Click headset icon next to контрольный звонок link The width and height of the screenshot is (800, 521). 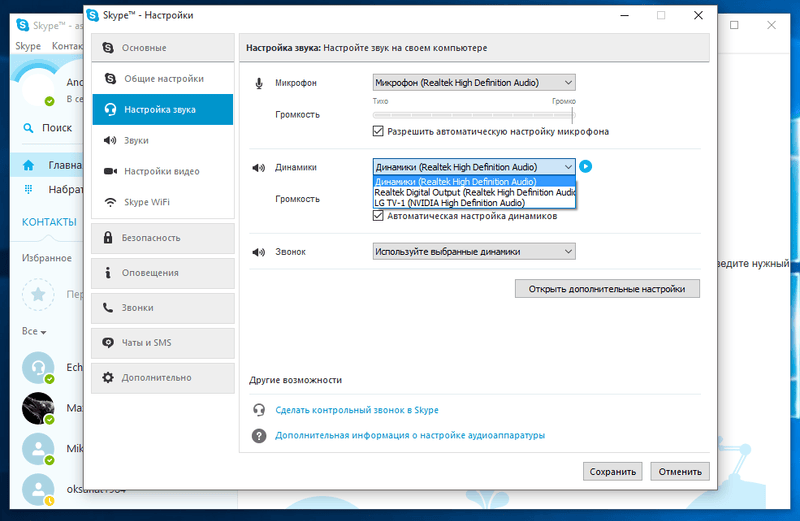259,410
